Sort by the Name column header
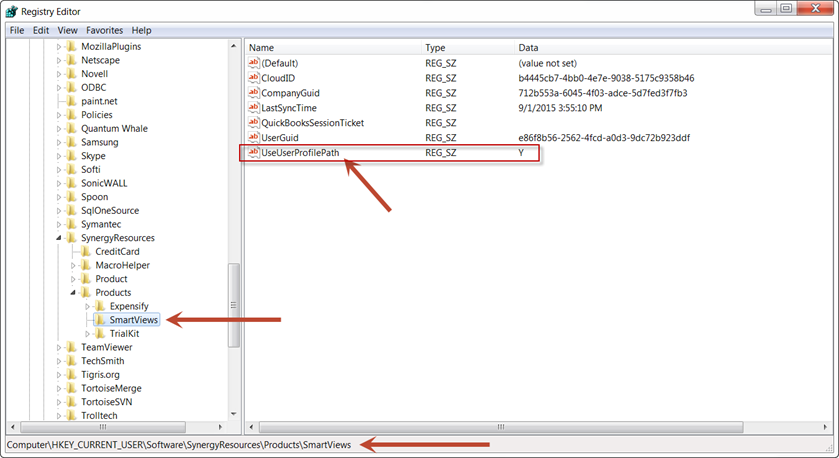The width and height of the screenshot is (839, 458). click(x=333, y=48)
